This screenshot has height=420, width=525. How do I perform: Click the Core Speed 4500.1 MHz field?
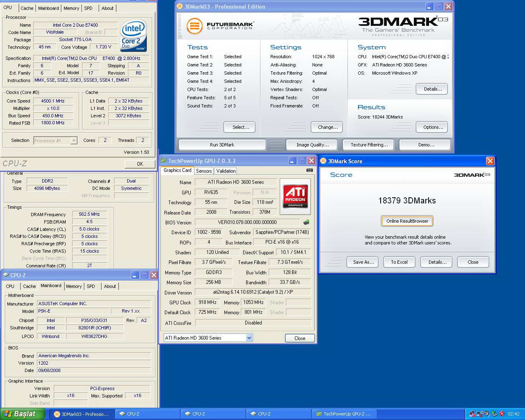[53, 101]
